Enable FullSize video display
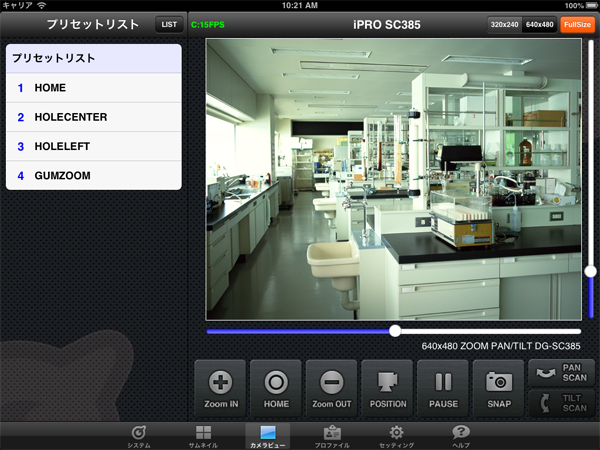The height and width of the screenshot is (450, 600). (x=577, y=24)
